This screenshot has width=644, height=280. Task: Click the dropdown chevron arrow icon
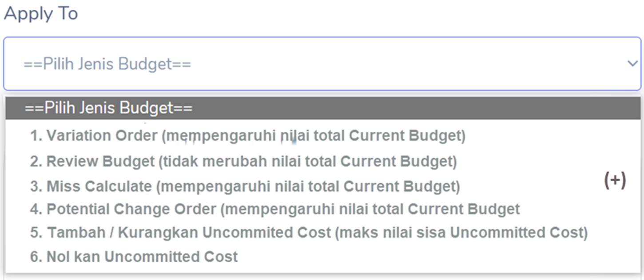tap(632, 64)
